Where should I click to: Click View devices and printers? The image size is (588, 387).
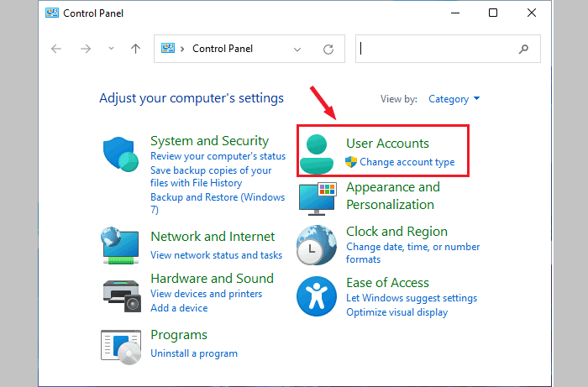[x=207, y=294]
